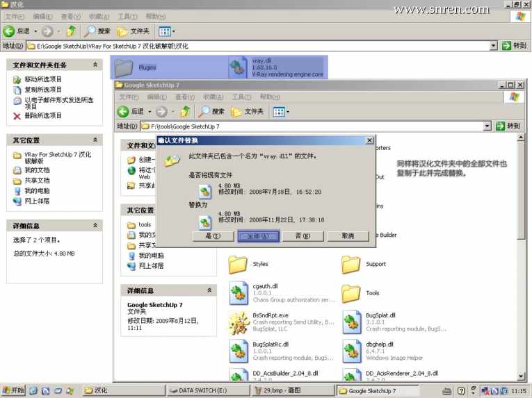
Task: Close the 确认文件替换 dialog
Action: pyautogui.click(x=369, y=140)
